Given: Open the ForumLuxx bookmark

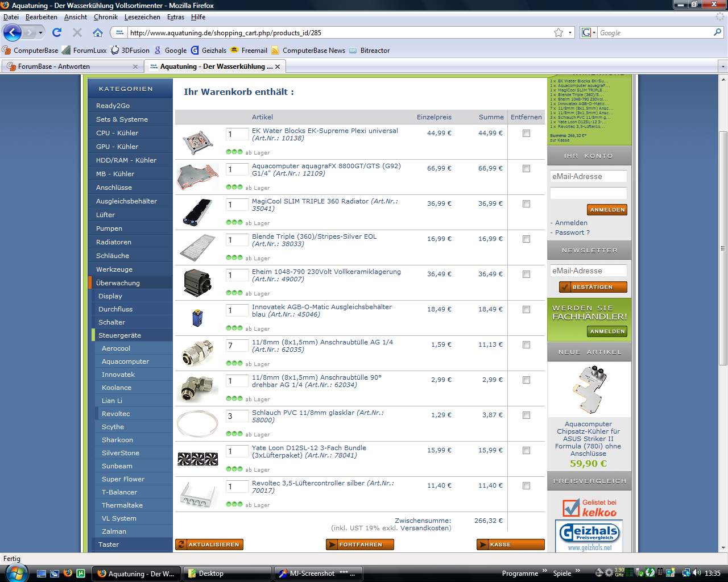Looking at the screenshot, I should click(x=84, y=50).
